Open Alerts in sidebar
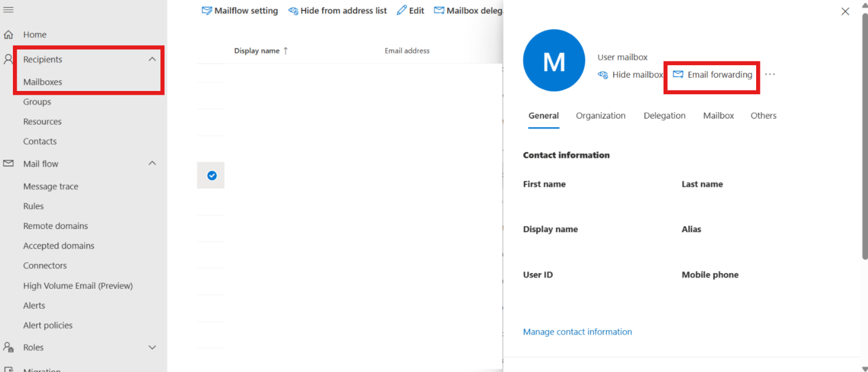The image size is (868, 372). 34,306
